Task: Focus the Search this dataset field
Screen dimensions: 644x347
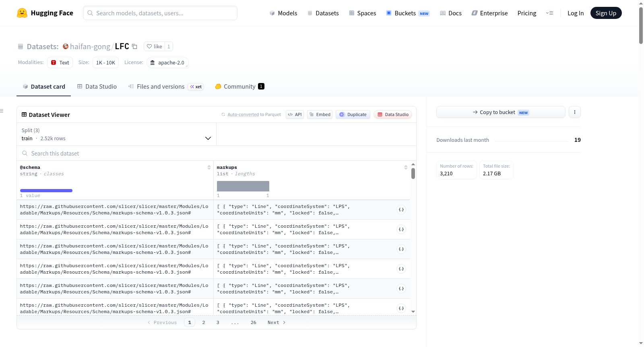Action: pos(217,153)
